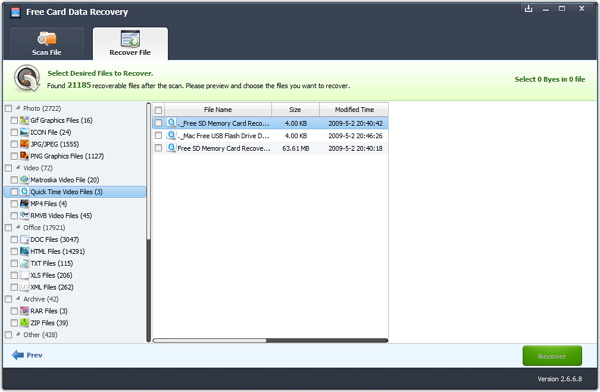
Task: Collapse the Office category arrow
Action: point(18,227)
